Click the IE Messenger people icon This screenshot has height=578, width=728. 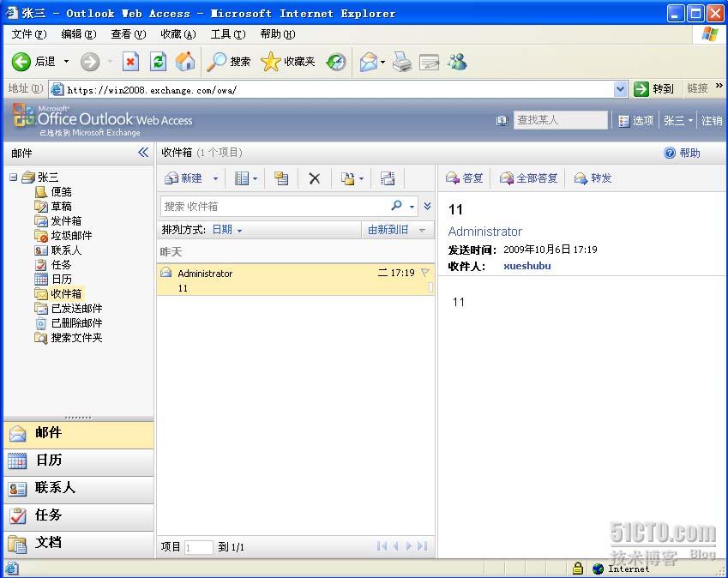point(457,62)
